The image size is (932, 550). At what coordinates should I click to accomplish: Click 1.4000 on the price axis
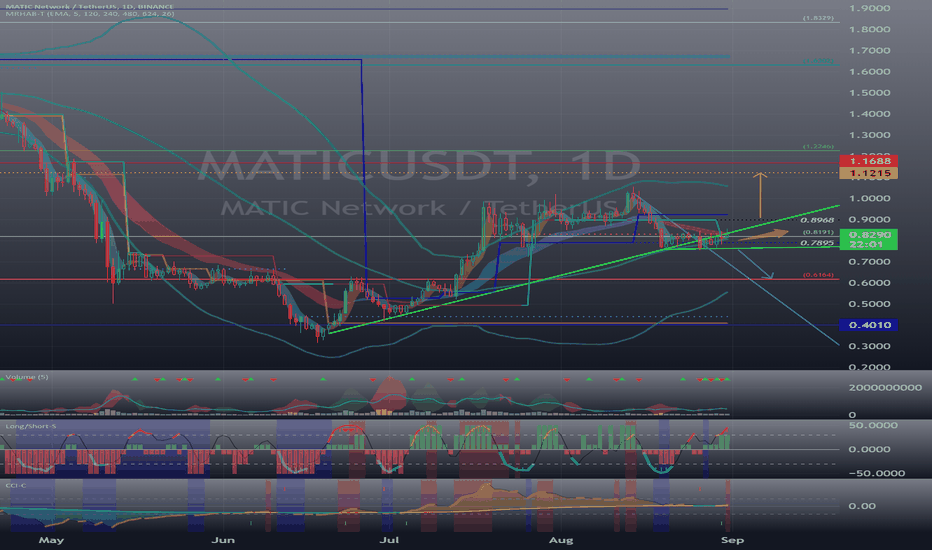point(870,114)
